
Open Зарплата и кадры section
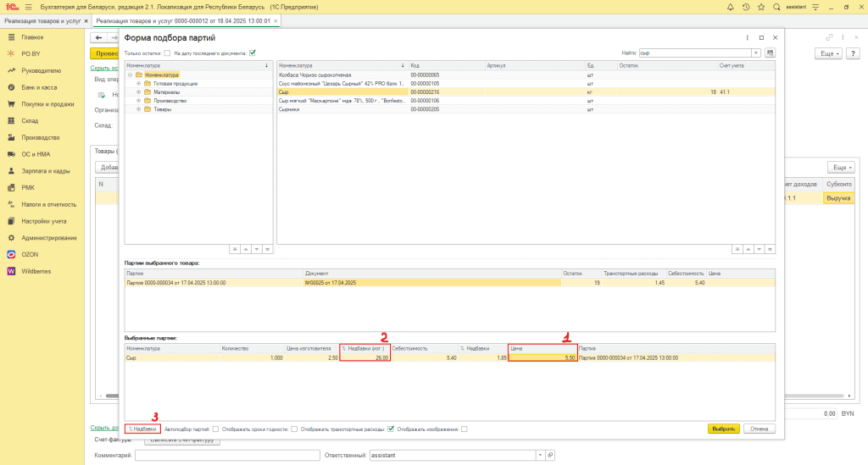coord(46,171)
